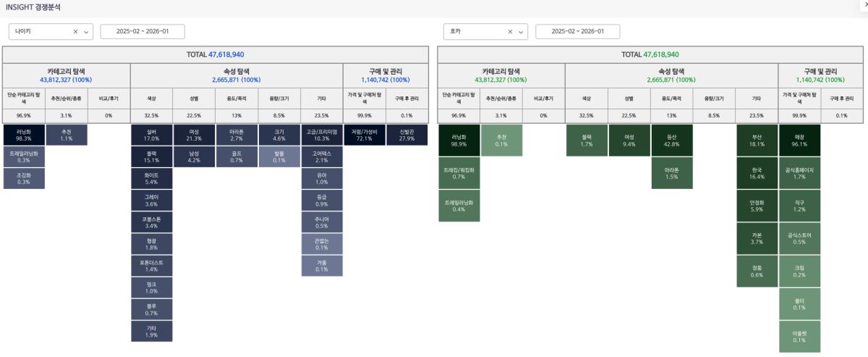Screen dimensions: 868x357
Task: Select the 러닝화 98.3% tile for 나이키
Action: [23, 135]
